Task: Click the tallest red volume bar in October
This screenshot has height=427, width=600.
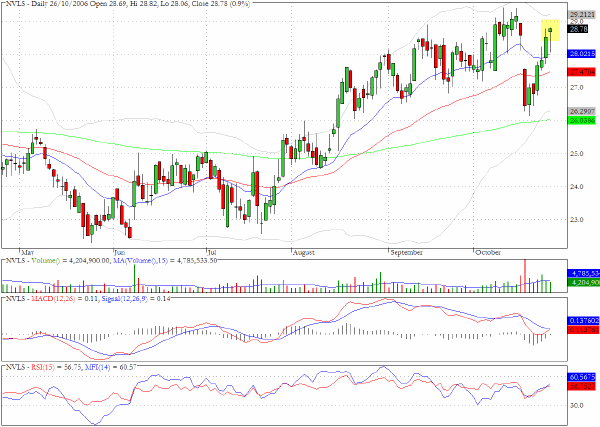Action: click(525, 276)
